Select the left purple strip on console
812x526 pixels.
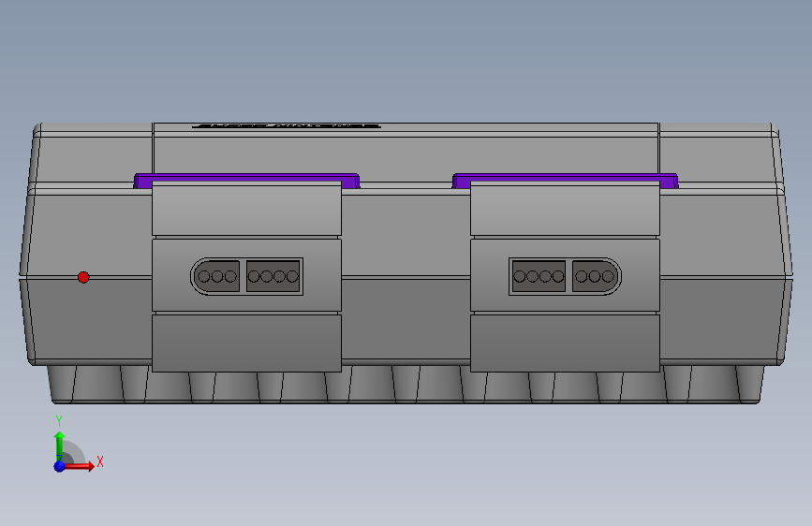point(246,178)
